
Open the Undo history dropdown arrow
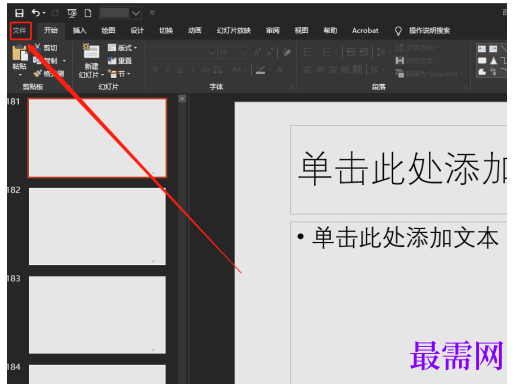pos(44,13)
